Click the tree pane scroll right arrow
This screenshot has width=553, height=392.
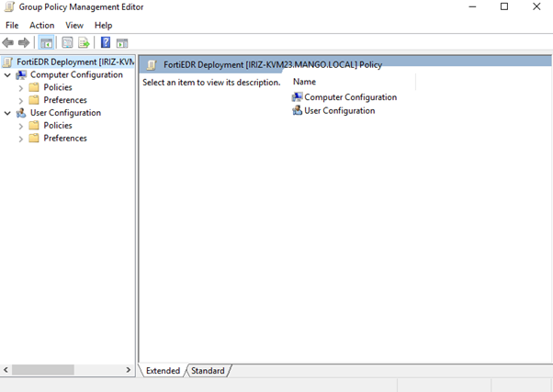129,370
